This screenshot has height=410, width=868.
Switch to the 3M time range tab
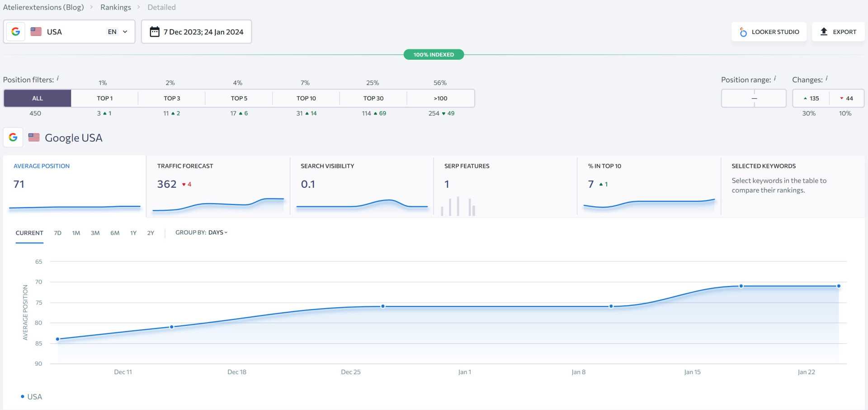point(95,233)
